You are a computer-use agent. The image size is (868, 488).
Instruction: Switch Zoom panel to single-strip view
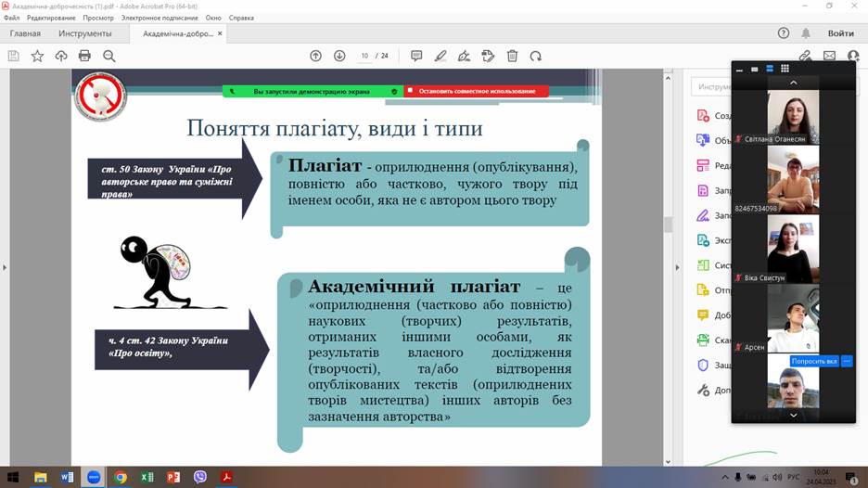coord(769,69)
